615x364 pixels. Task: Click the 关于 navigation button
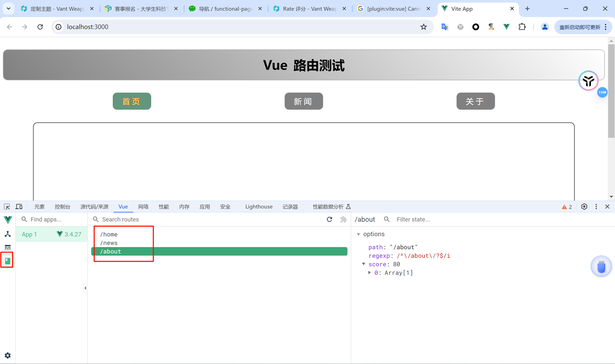[x=475, y=101]
